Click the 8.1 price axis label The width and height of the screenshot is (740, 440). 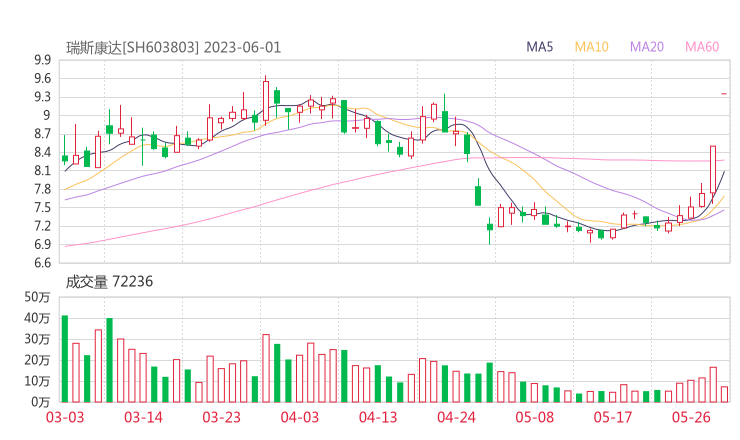point(42,171)
